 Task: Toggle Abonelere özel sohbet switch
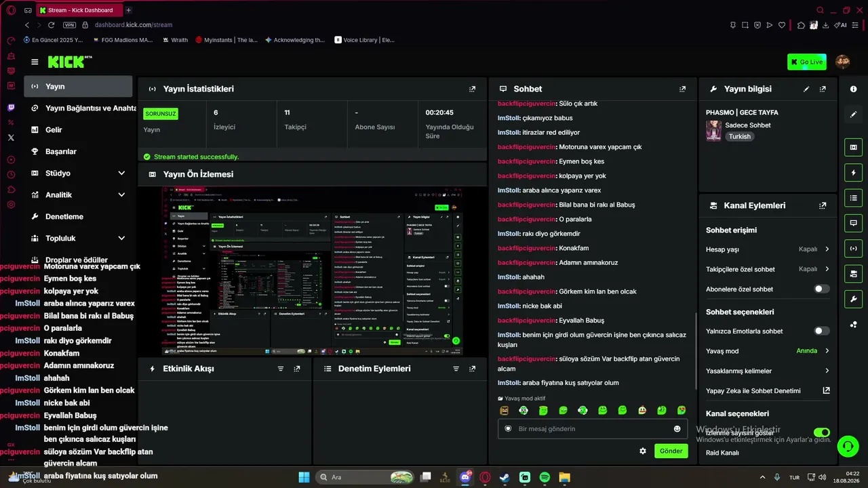(821, 289)
